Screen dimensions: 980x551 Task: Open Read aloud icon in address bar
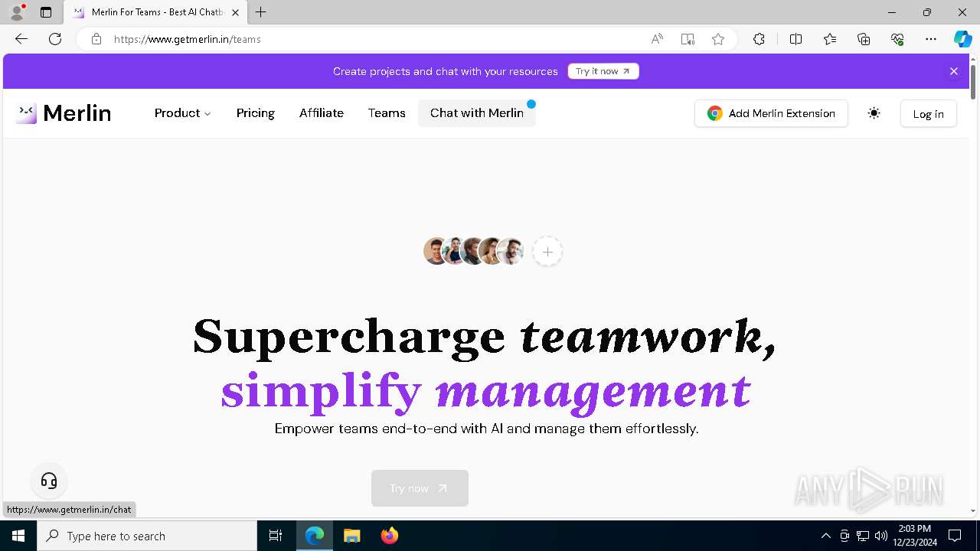tap(657, 39)
